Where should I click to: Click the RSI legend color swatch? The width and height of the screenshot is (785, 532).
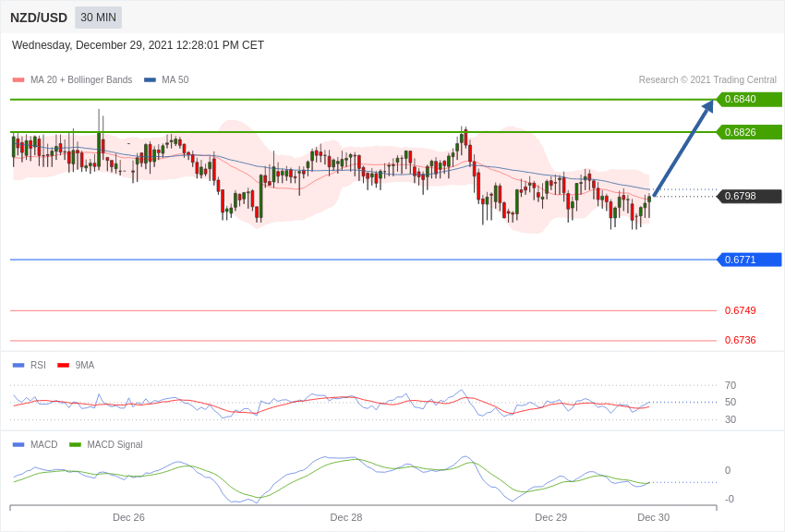[x=18, y=366]
